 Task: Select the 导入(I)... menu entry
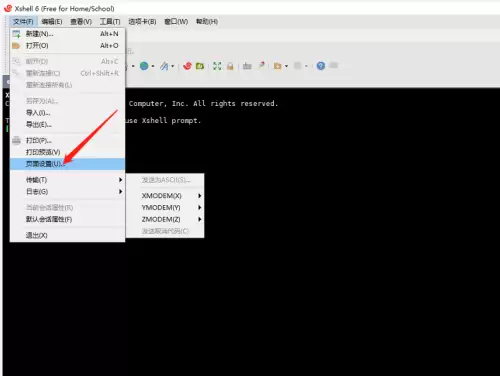point(67,113)
